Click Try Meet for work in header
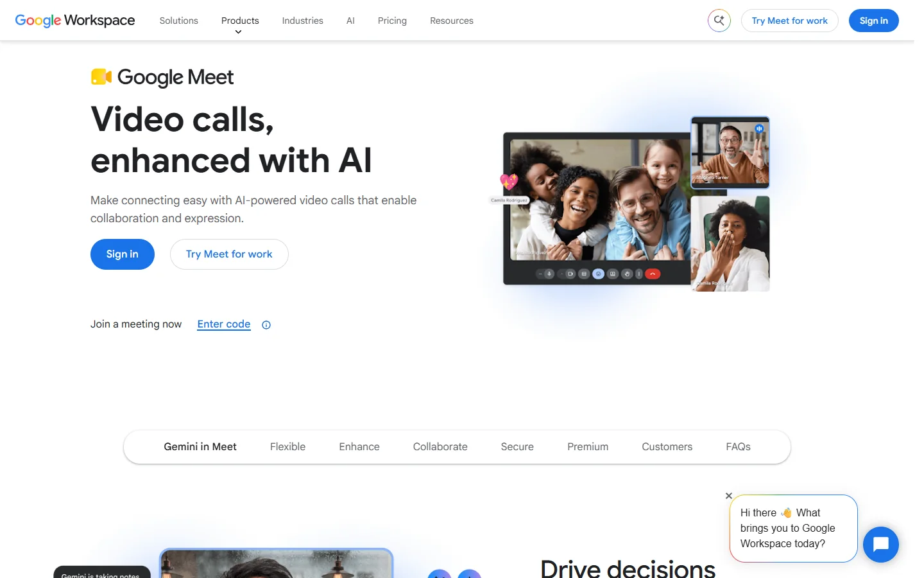The image size is (924, 578). click(790, 21)
